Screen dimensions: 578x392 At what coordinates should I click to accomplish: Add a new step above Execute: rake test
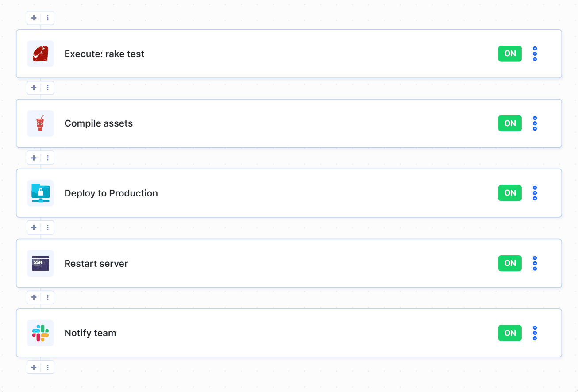[x=34, y=18]
